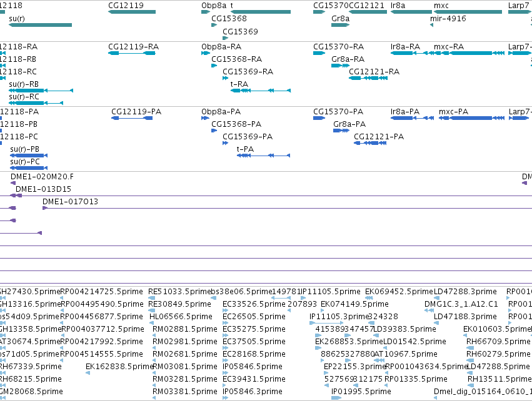Click the RM02881.5prime EST label
The image size is (532, 401).
tap(185, 329)
